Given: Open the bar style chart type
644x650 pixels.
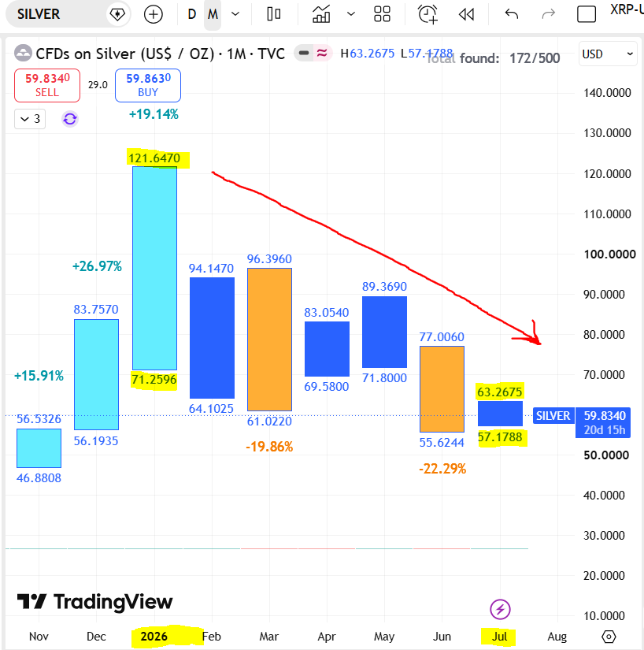Looking at the screenshot, I should point(274,14).
